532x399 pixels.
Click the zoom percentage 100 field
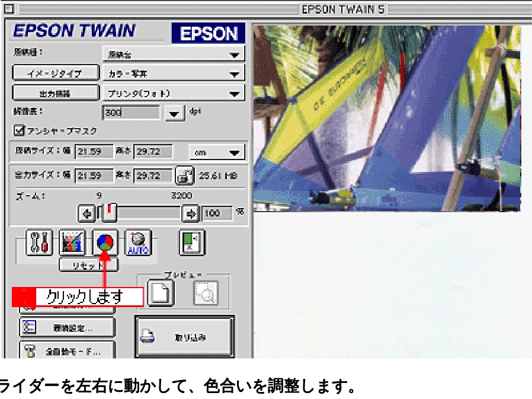coord(217,213)
